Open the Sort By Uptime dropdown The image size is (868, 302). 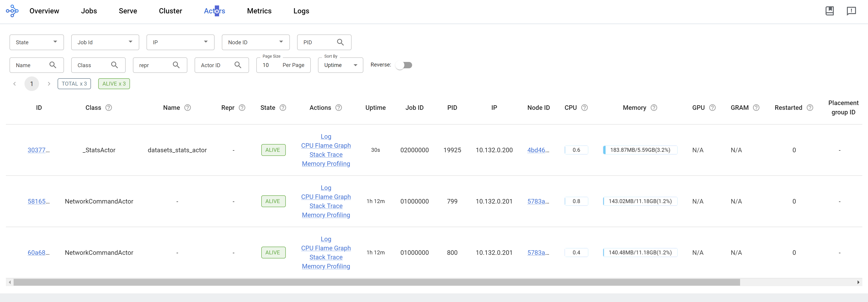point(340,65)
